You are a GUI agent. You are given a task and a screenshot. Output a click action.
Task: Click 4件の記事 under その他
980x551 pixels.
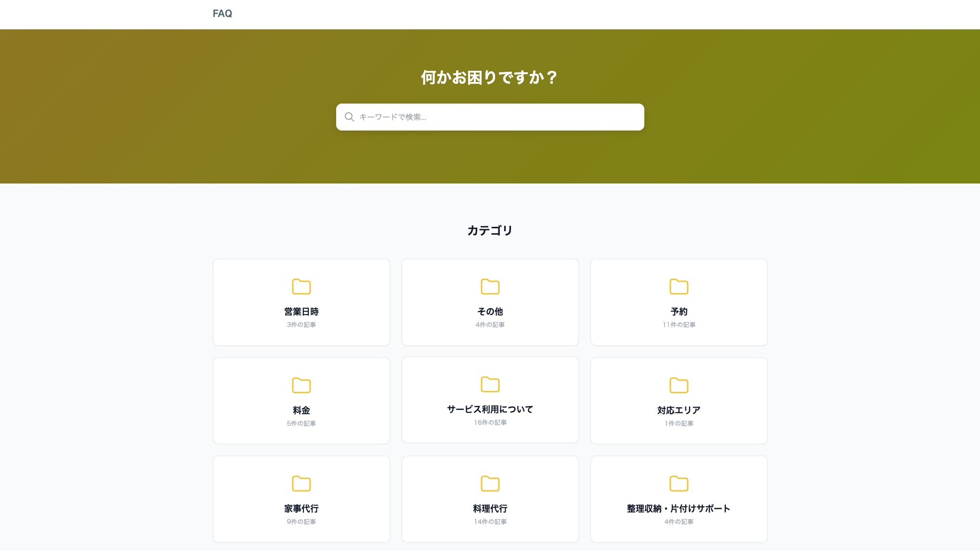click(x=490, y=325)
